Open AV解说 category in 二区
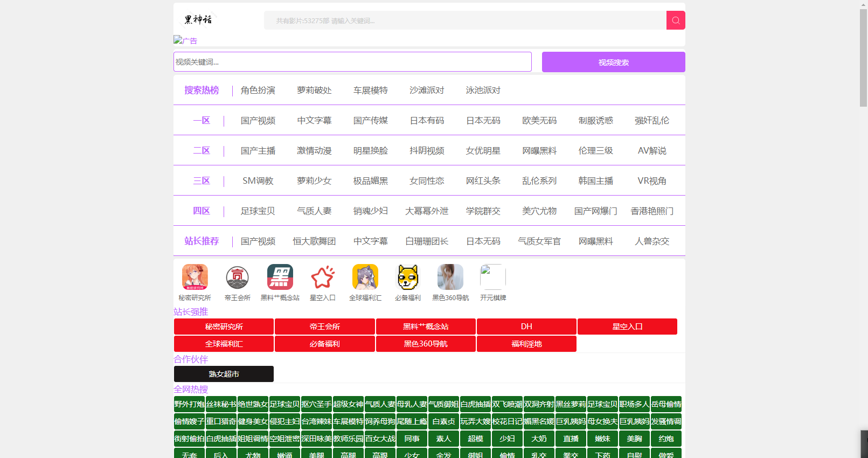The image size is (868, 458). tap(651, 151)
